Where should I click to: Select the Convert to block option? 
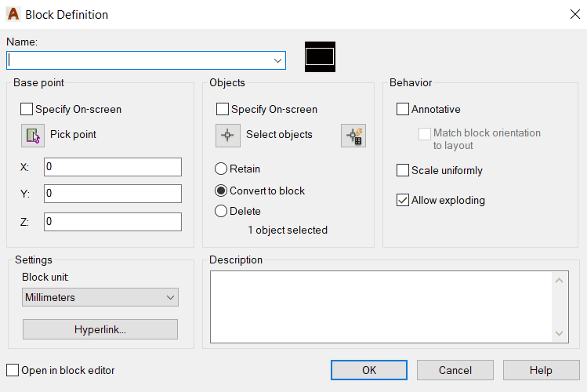click(221, 191)
